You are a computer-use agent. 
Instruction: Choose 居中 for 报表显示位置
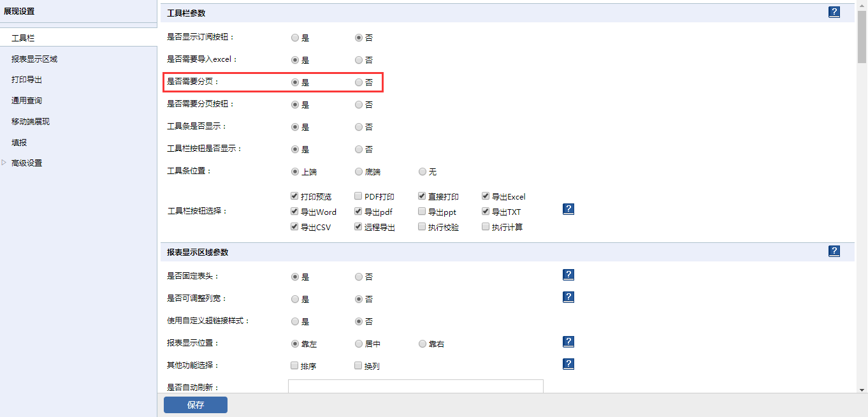click(359, 344)
